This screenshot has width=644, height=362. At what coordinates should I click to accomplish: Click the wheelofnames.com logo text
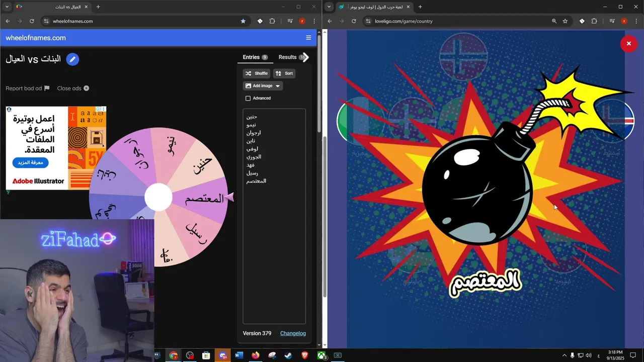tap(36, 38)
